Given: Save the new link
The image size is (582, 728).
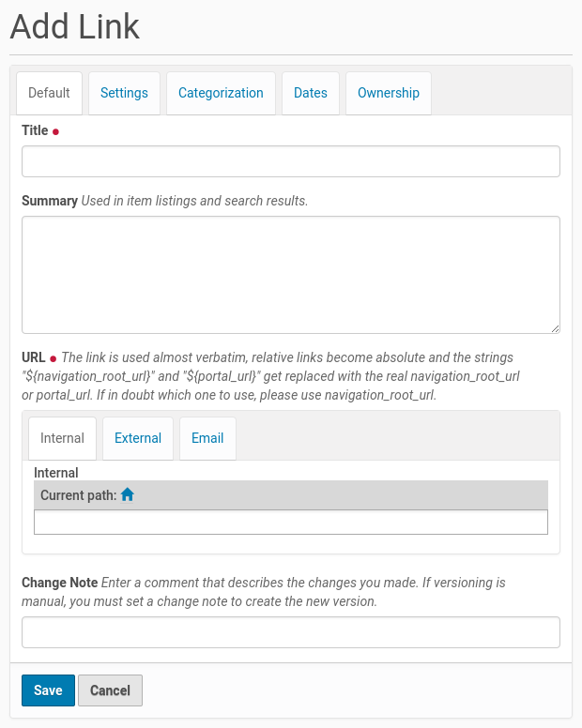Looking at the screenshot, I should [48, 690].
